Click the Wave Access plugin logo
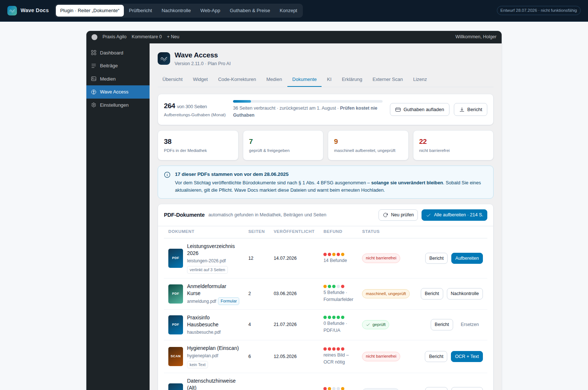This screenshot has height=390, width=588. (x=164, y=58)
